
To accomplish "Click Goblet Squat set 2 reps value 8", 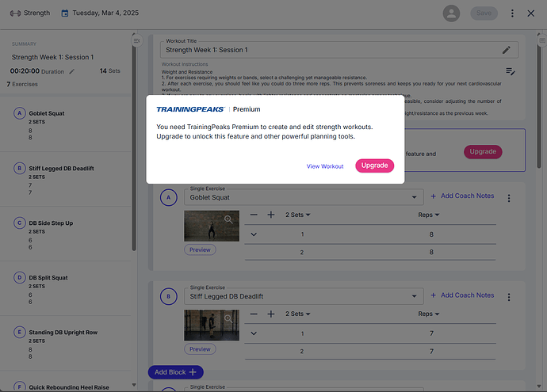I will click(431, 252).
